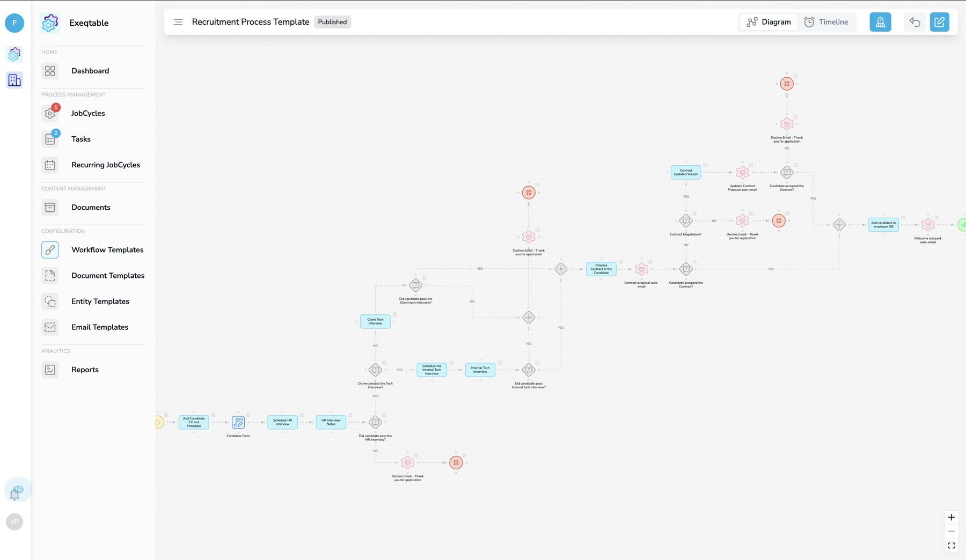The width and height of the screenshot is (966, 560).
Task: Select Propose Contract to the Candidate node
Action: click(x=601, y=269)
